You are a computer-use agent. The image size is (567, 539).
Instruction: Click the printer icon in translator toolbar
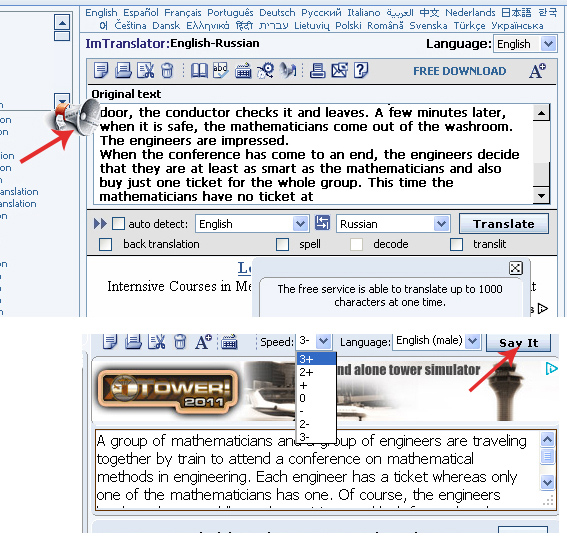(317, 70)
